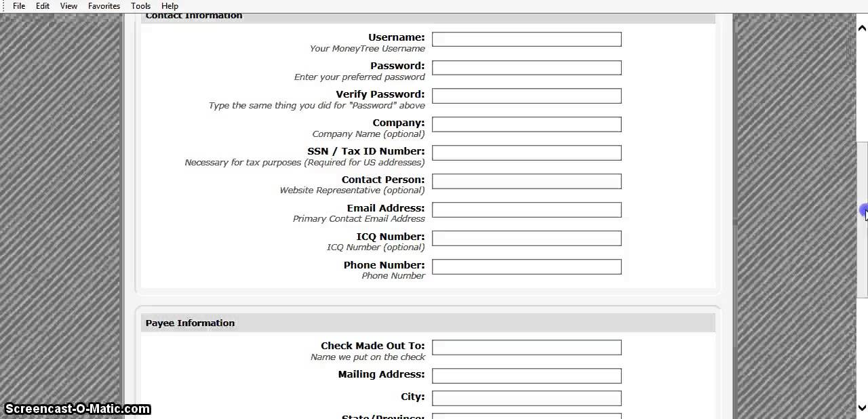Screen dimensions: 868x419
Task: Click the ICQ Number field
Action: coord(527,239)
